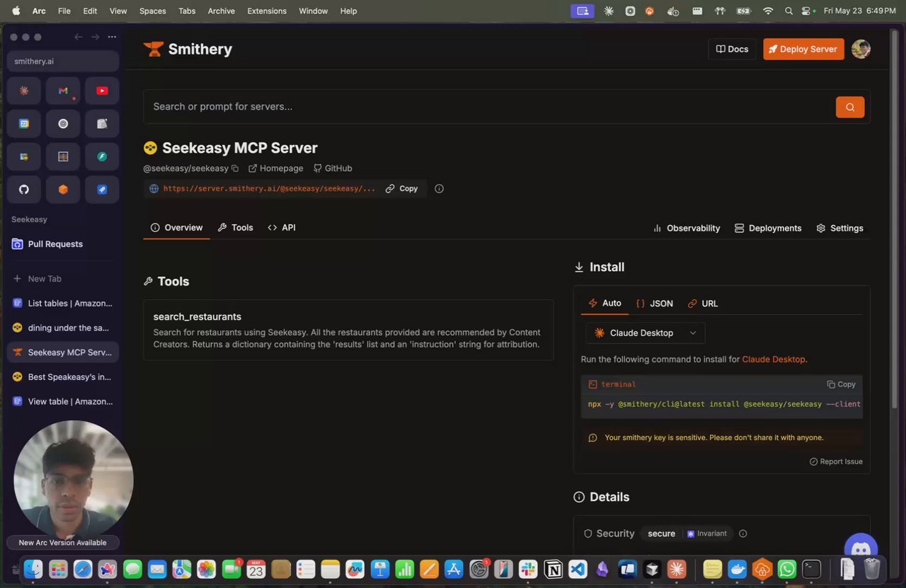Click the info icon next to Invariant
The height and width of the screenshot is (588, 906).
click(742, 534)
